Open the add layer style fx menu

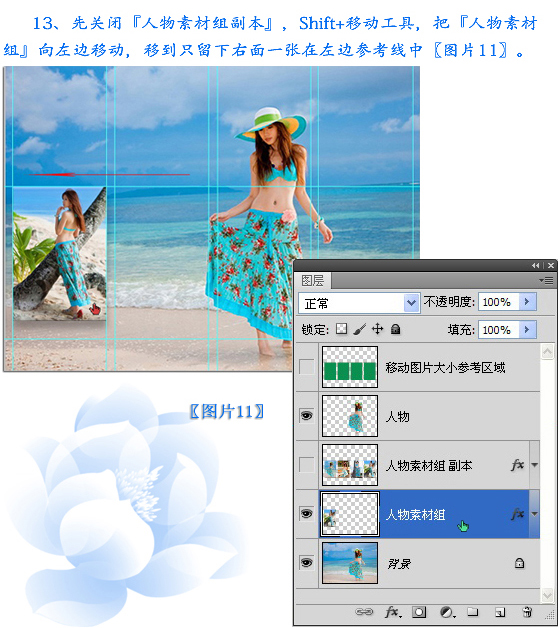coord(393,612)
